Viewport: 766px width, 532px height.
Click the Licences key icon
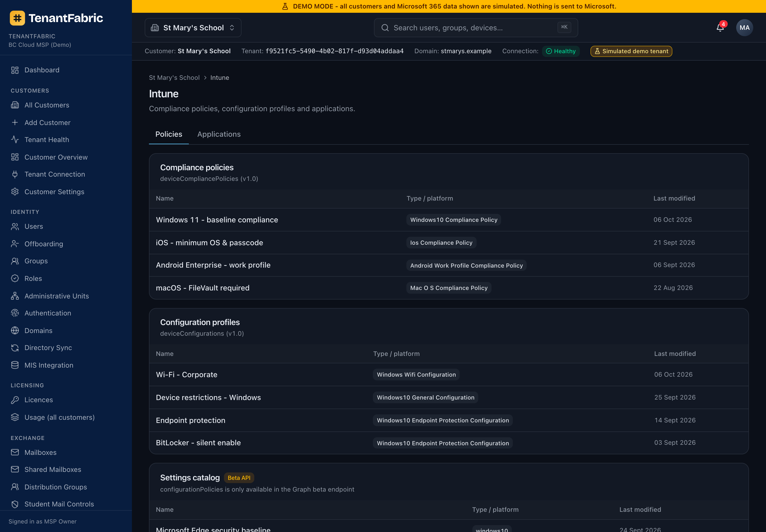[x=15, y=400]
